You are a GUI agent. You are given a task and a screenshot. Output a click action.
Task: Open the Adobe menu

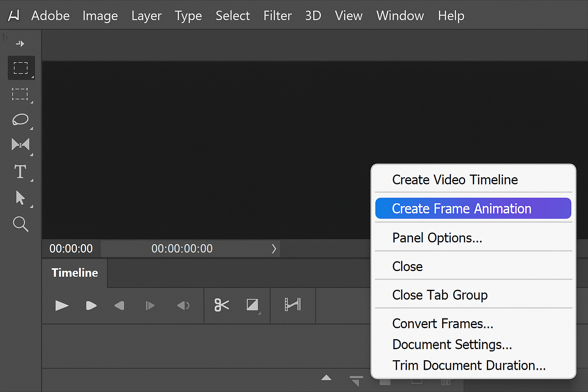51,16
